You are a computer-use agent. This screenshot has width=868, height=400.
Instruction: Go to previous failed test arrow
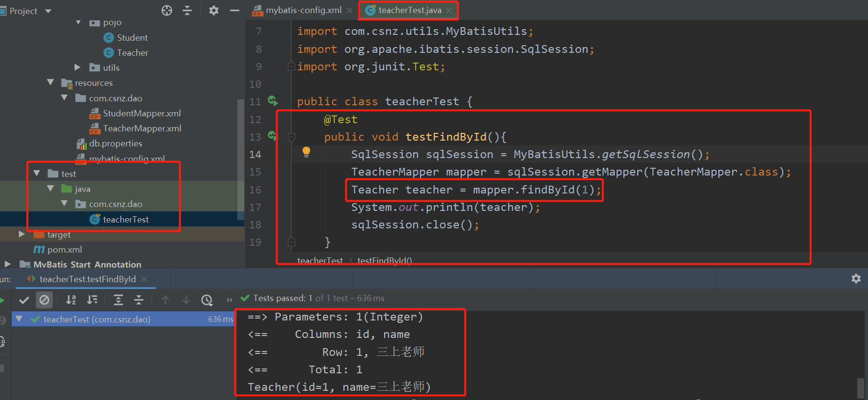165,300
